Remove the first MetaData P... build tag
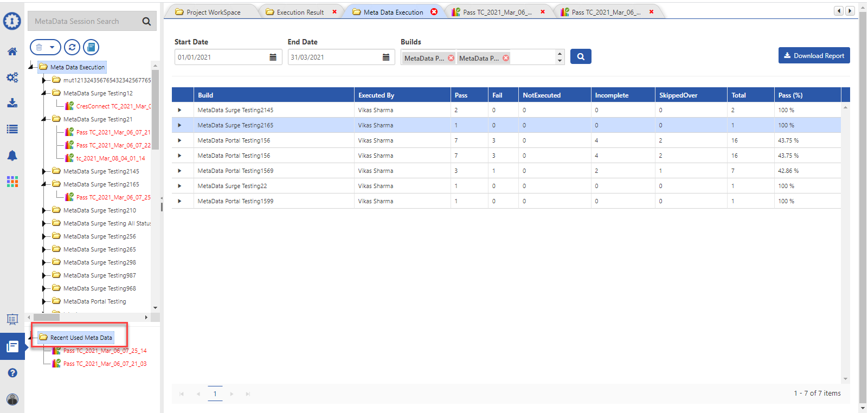 click(451, 58)
